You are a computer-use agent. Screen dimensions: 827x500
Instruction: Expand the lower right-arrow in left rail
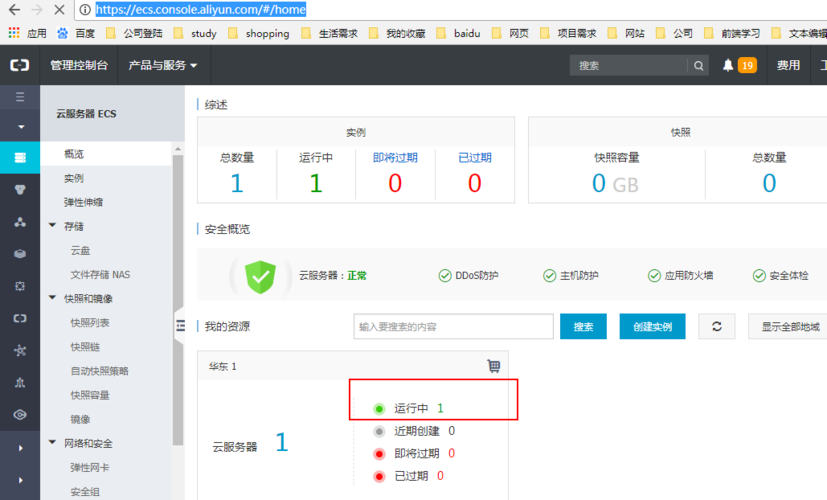[21, 480]
